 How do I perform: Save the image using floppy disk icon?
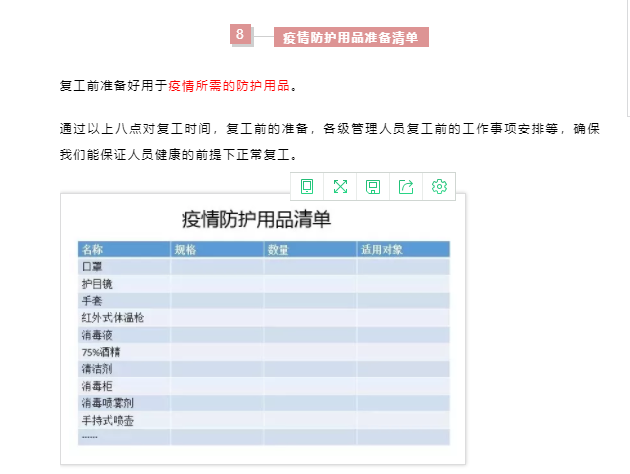(x=373, y=187)
